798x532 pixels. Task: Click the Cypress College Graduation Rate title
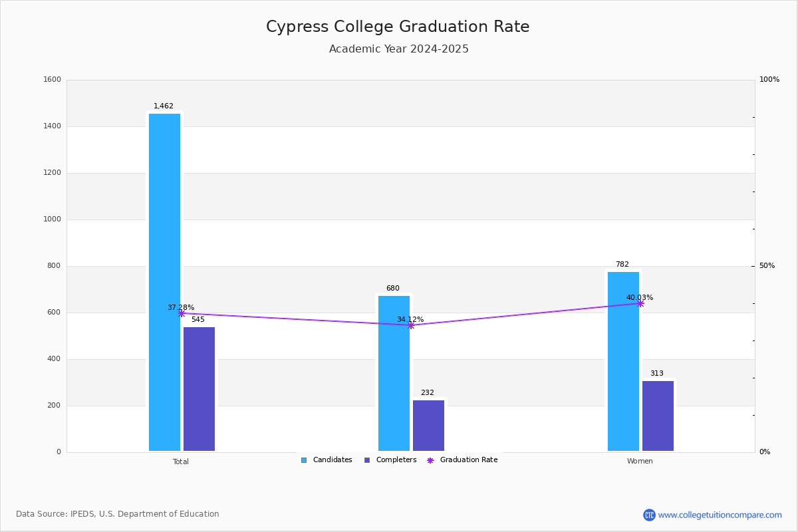pyautogui.click(x=398, y=27)
